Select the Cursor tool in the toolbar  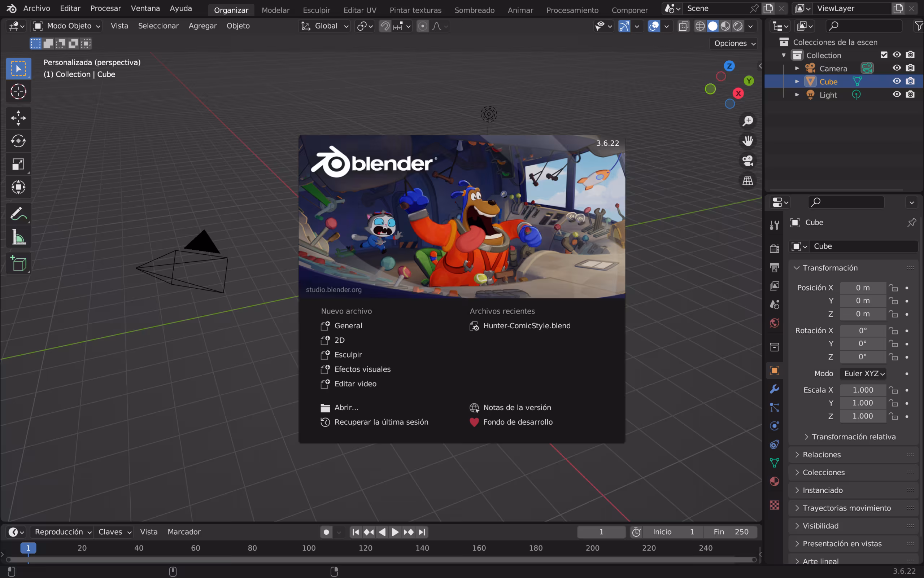coord(18,91)
